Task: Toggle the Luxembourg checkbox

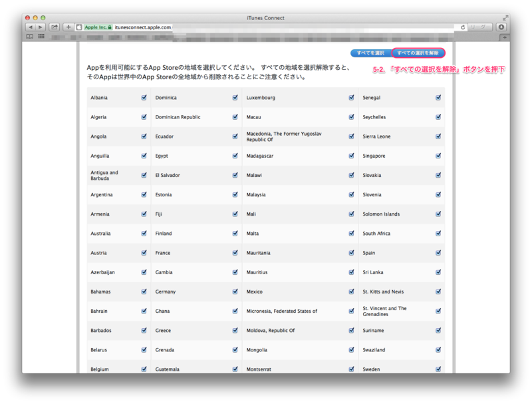Action: pos(351,97)
